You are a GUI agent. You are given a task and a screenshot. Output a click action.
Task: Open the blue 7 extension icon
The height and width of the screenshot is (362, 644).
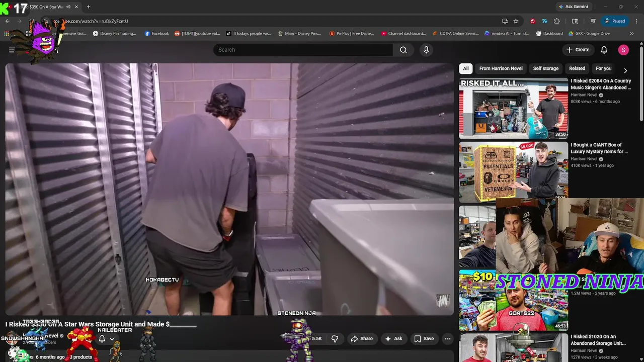click(x=544, y=21)
